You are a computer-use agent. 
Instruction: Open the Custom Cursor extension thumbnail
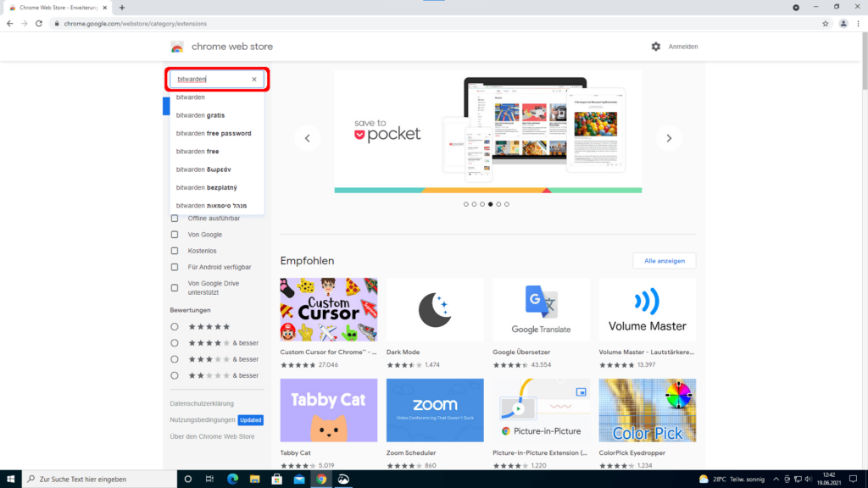(329, 309)
